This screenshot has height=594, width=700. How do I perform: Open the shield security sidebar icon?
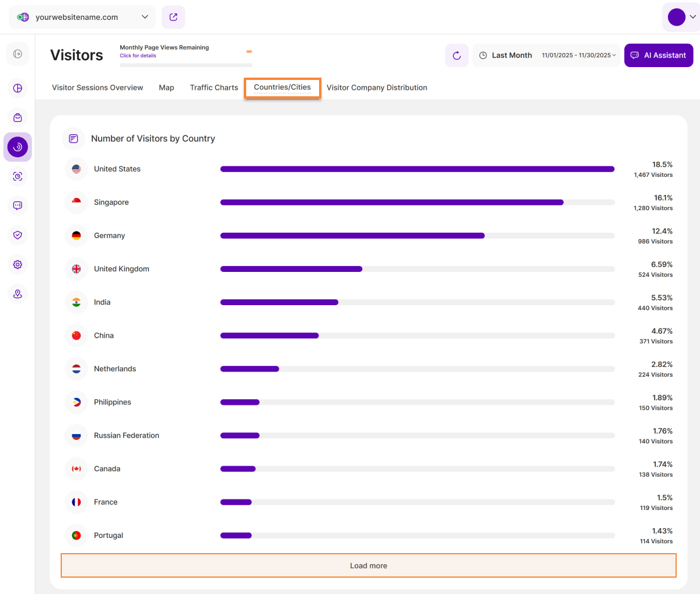(17, 235)
